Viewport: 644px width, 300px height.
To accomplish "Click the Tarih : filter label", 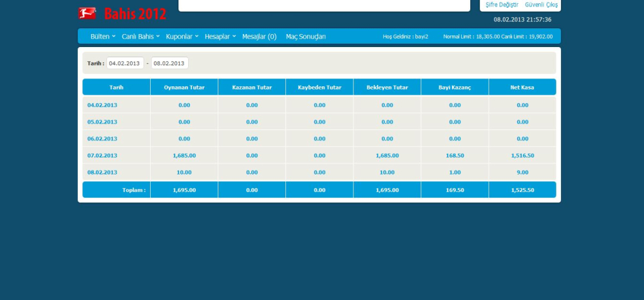I will coord(96,63).
